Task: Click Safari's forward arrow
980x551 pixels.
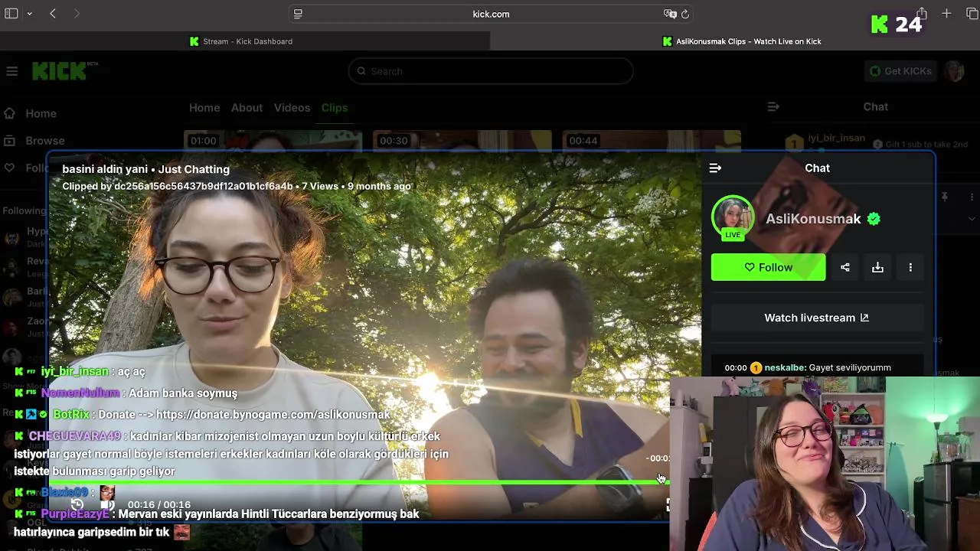Action: [x=77, y=14]
